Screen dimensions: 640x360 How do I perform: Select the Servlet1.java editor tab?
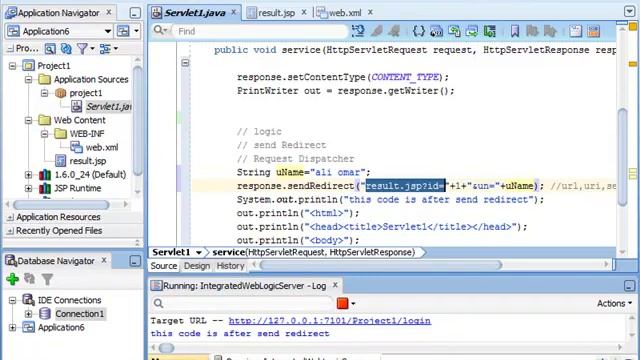tap(194, 13)
